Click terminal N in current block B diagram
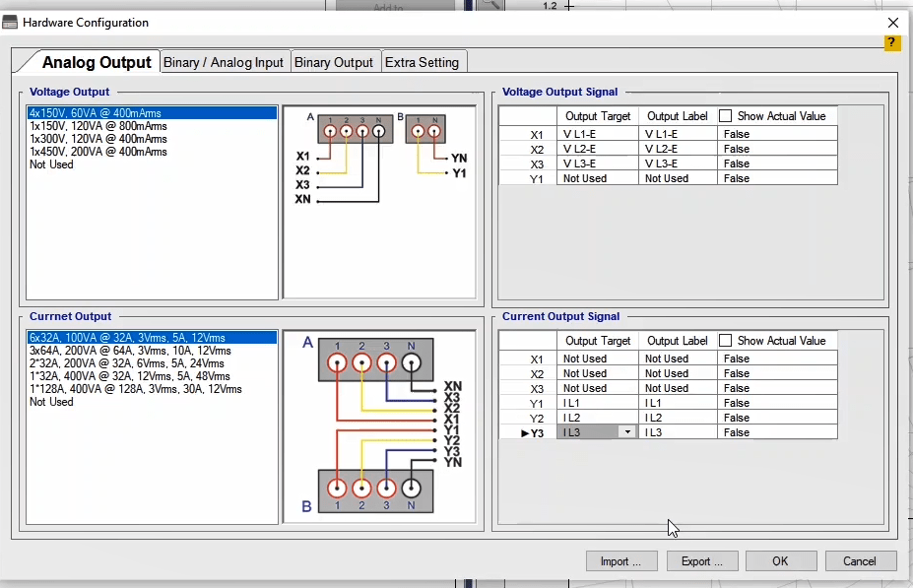This screenshot has width=913, height=588. pyautogui.click(x=412, y=488)
